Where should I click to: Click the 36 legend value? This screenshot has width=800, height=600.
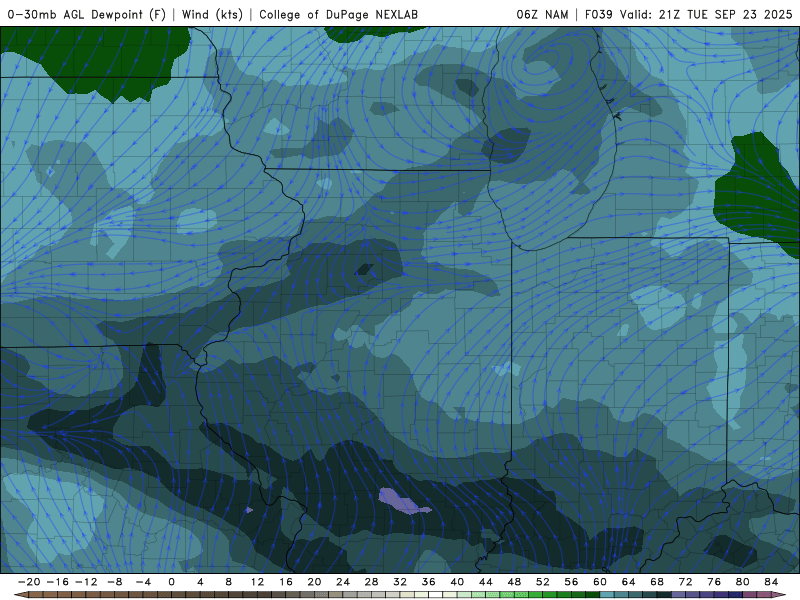point(429,582)
